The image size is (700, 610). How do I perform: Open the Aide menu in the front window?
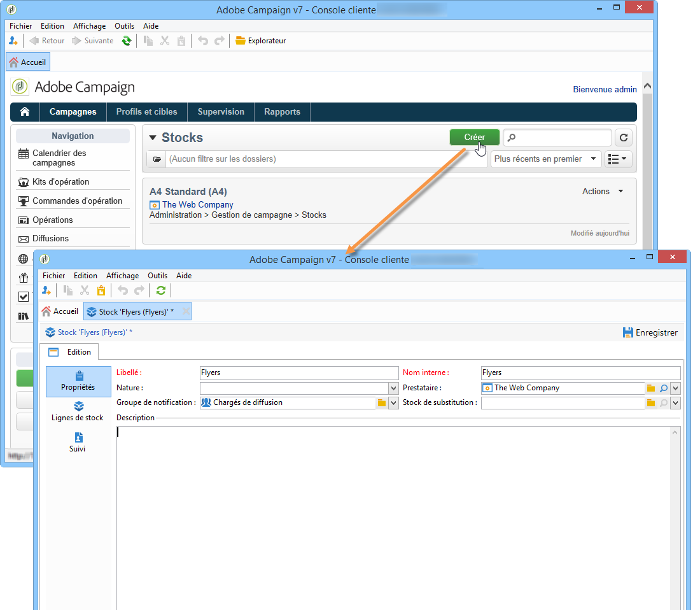[184, 276]
